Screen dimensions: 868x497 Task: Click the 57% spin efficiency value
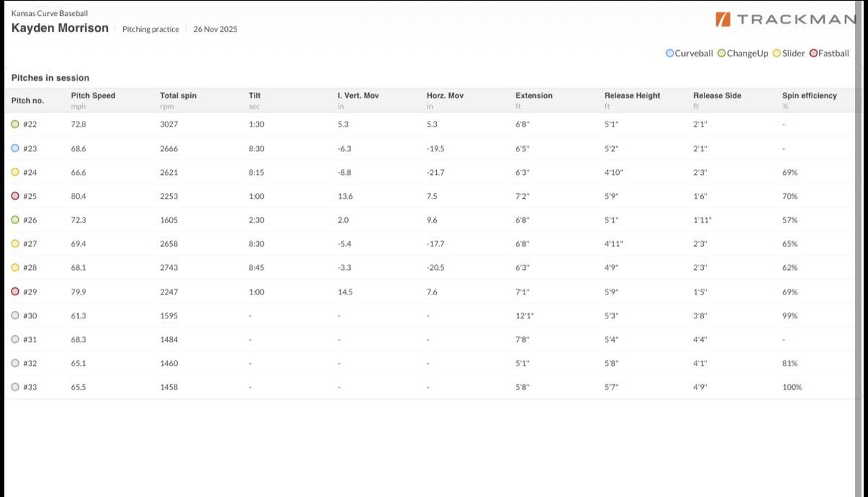click(x=790, y=220)
